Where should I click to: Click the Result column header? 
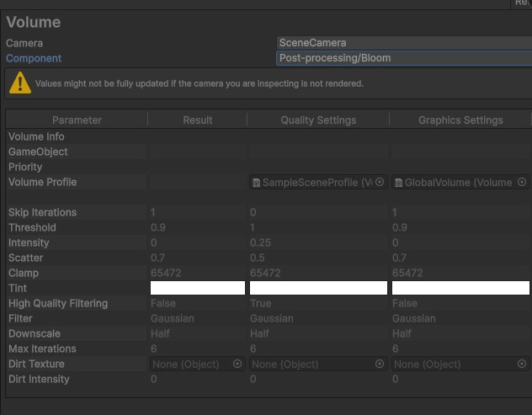pos(198,120)
